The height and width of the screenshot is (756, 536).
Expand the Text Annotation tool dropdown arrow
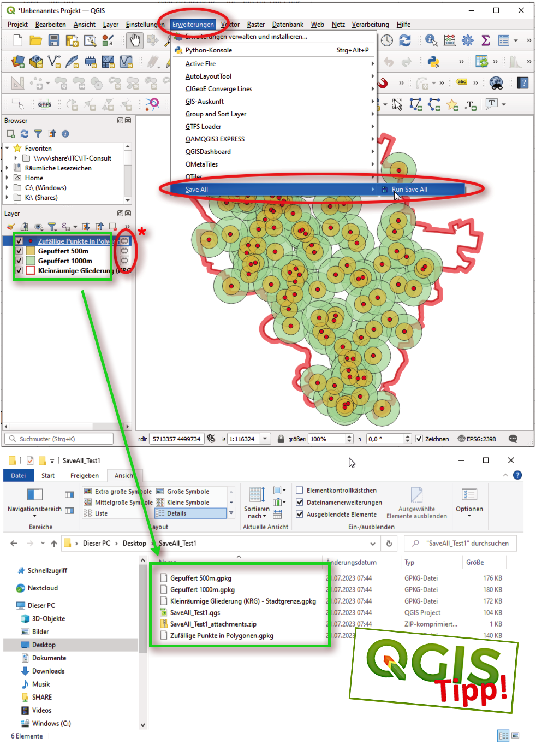[x=504, y=104]
